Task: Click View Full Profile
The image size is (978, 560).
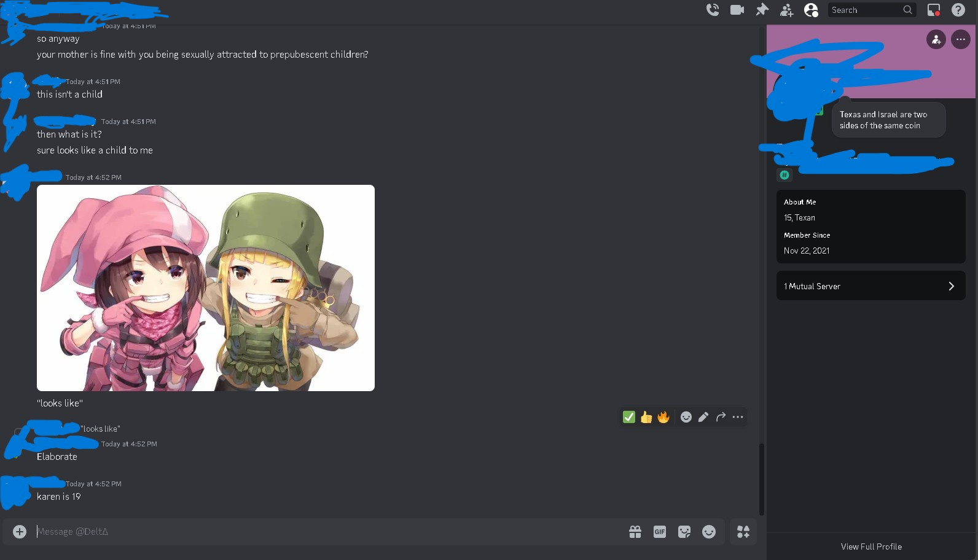Action: (871, 546)
